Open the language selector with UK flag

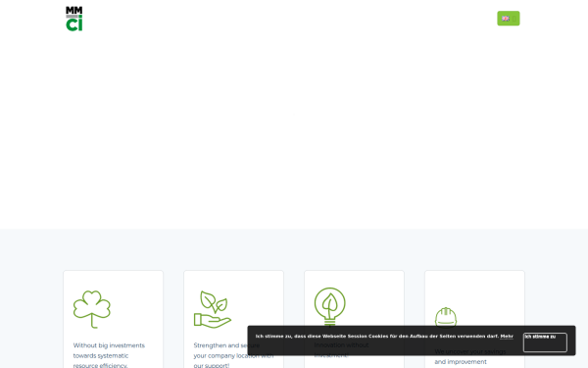(x=508, y=19)
